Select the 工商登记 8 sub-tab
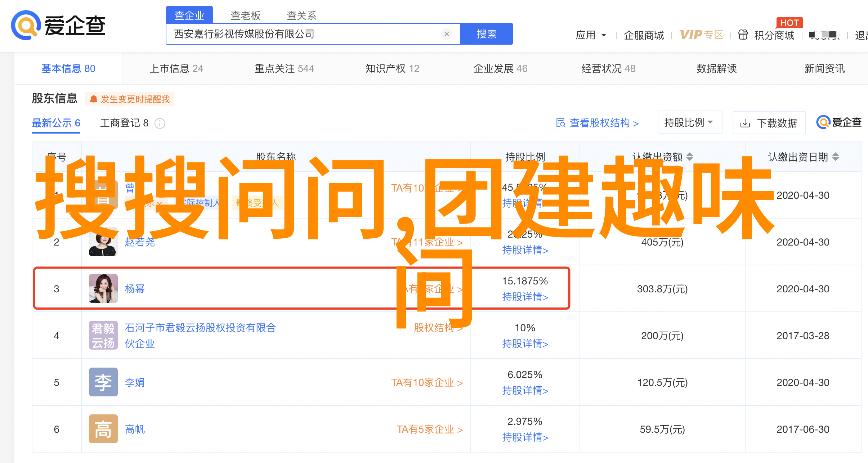Screen dimensions: 868x463 [x=124, y=123]
